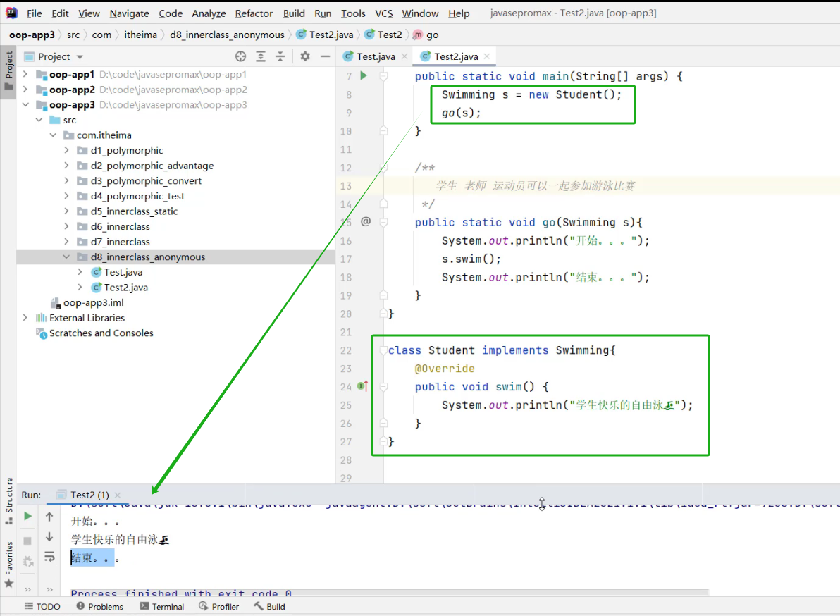This screenshot has height=616, width=840.
Task: Expand the d1_polymorphic package
Action: [66, 151]
